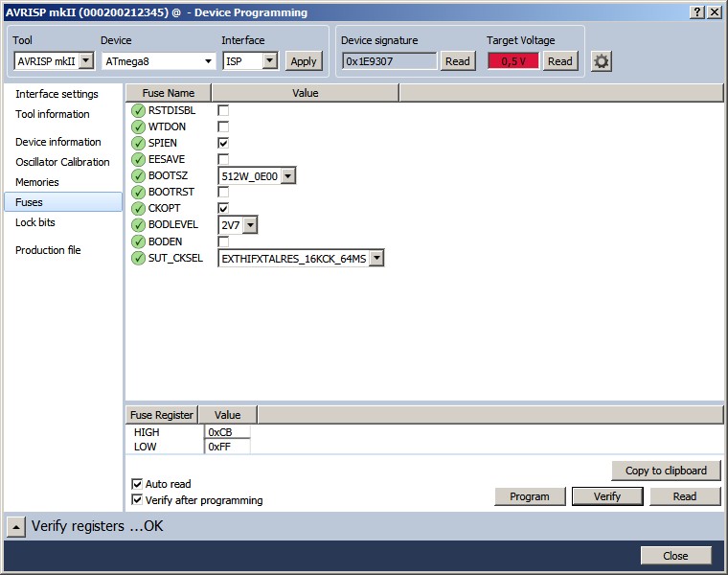
Task: Click the Close button
Action: tap(675, 556)
